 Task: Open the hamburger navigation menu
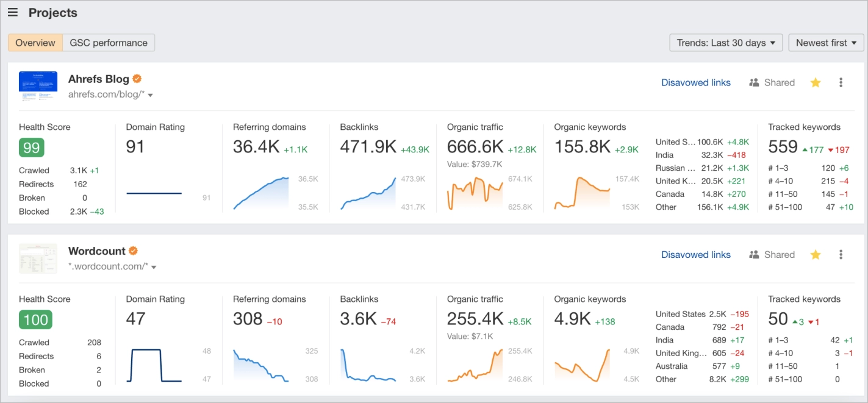click(13, 12)
